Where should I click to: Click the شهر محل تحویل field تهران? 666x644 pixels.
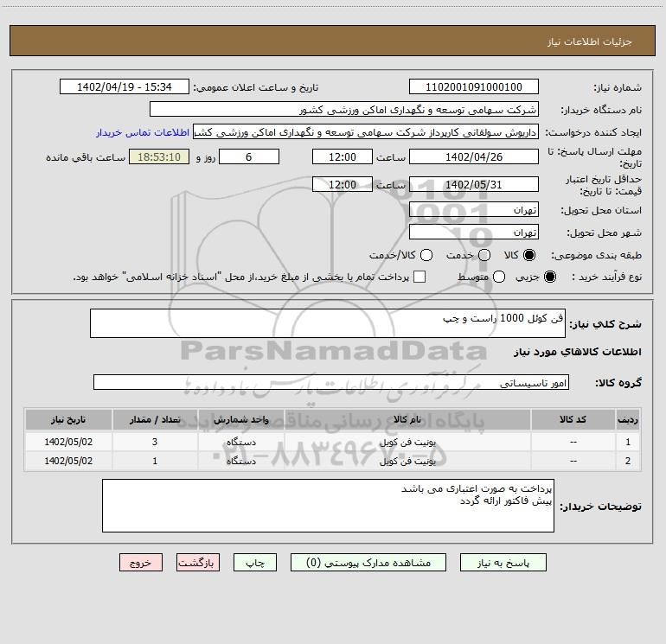coord(474,232)
